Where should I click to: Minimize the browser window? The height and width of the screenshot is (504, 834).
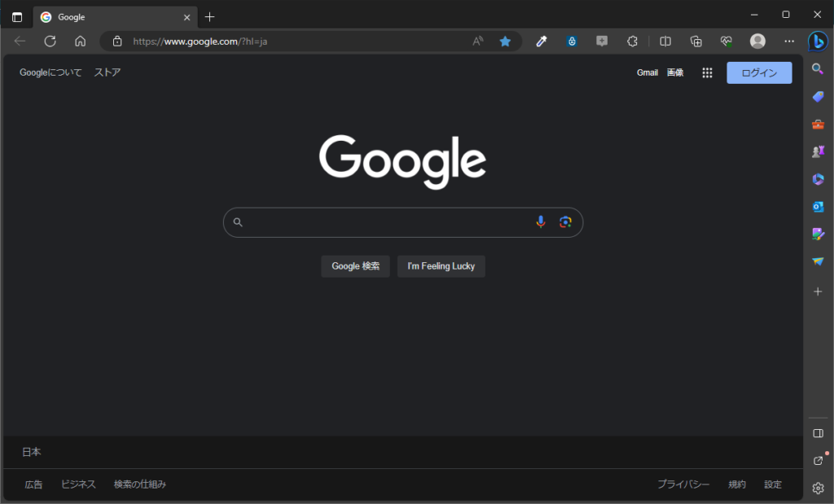(x=754, y=15)
